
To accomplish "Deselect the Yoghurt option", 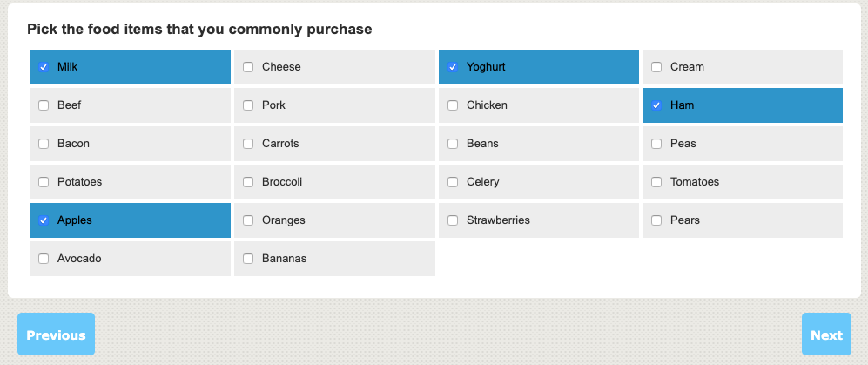I will [x=453, y=67].
